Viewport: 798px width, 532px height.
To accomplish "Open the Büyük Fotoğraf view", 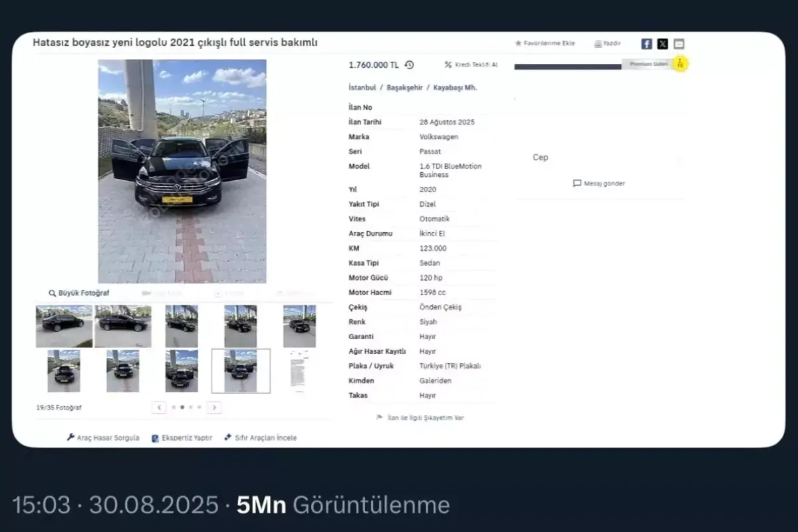I will [84, 293].
